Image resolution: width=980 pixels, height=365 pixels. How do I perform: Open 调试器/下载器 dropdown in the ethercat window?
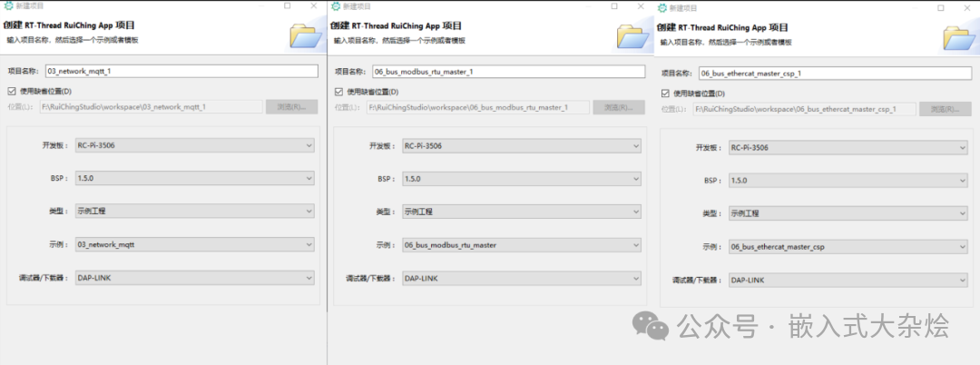tap(848, 280)
